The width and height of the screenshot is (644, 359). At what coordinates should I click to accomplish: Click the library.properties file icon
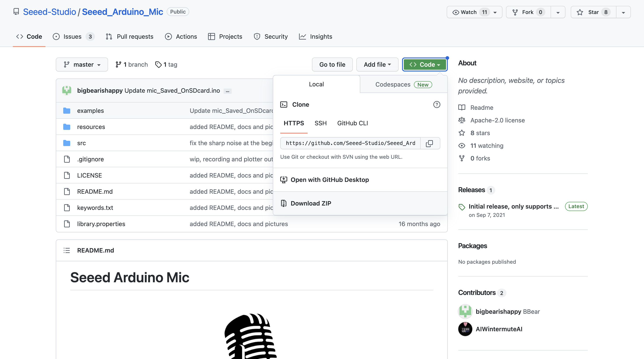coord(67,224)
